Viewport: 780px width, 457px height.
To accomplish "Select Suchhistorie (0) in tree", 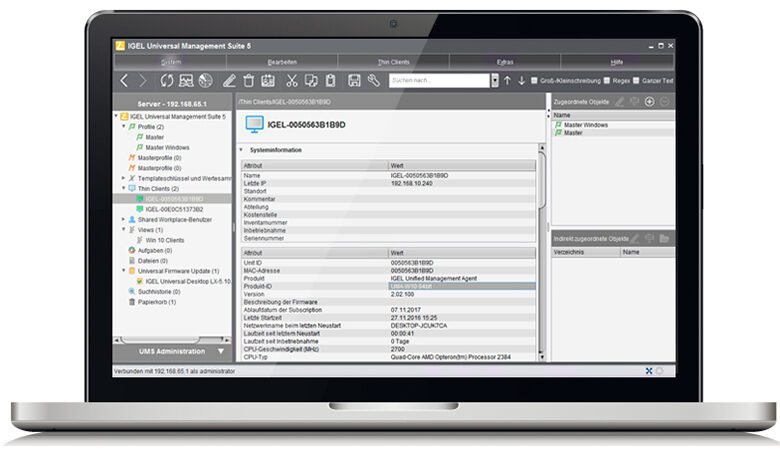I will [159, 291].
